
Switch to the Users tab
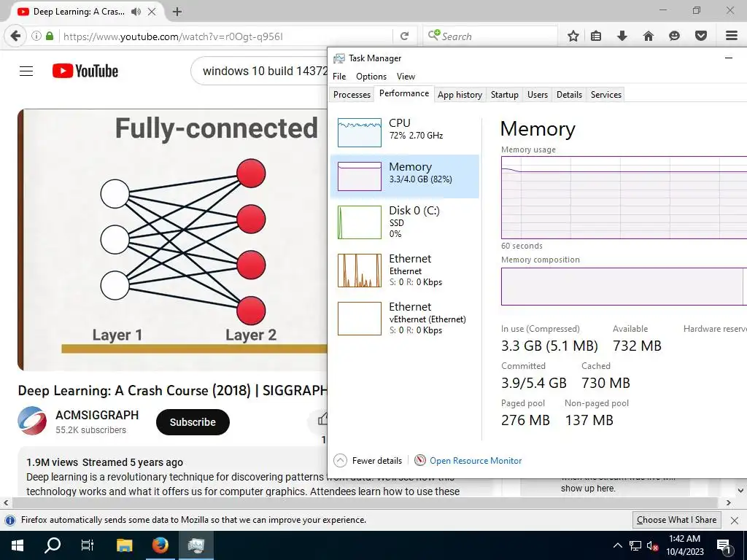click(x=538, y=94)
